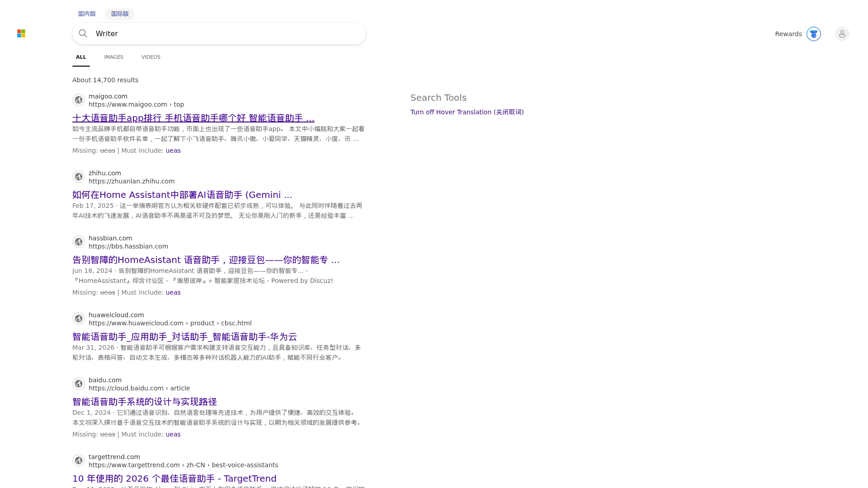This screenshot has height=488, width=868.
Task: Switch to the 国内版 tab
Action: tap(87, 14)
